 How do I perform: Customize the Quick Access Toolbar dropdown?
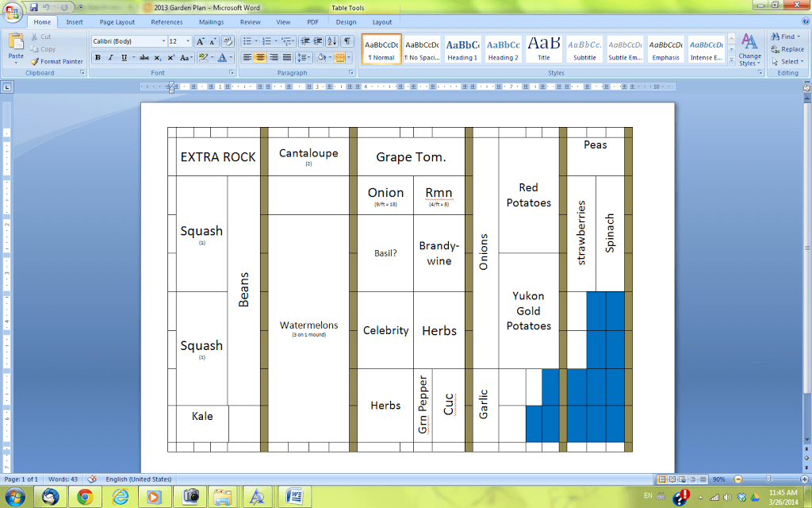click(x=81, y=7)
